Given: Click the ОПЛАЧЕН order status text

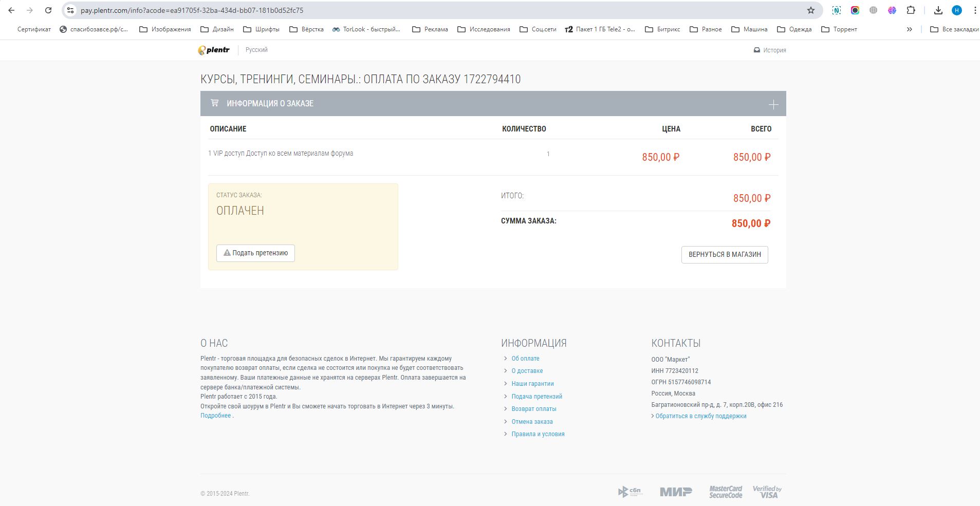Looking at the screenshot, I should [x=240, y=211].
